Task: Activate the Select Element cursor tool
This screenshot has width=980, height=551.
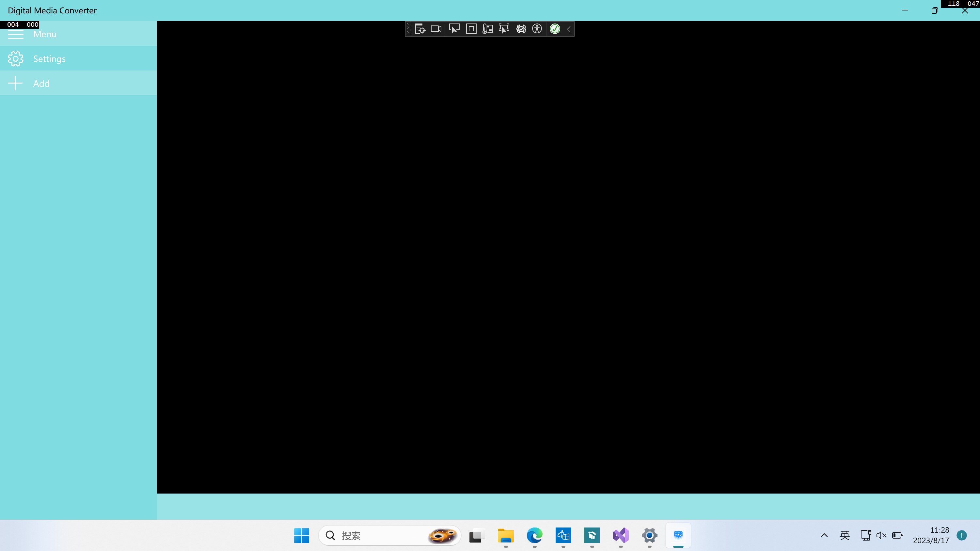Action: tap(454, 29)
